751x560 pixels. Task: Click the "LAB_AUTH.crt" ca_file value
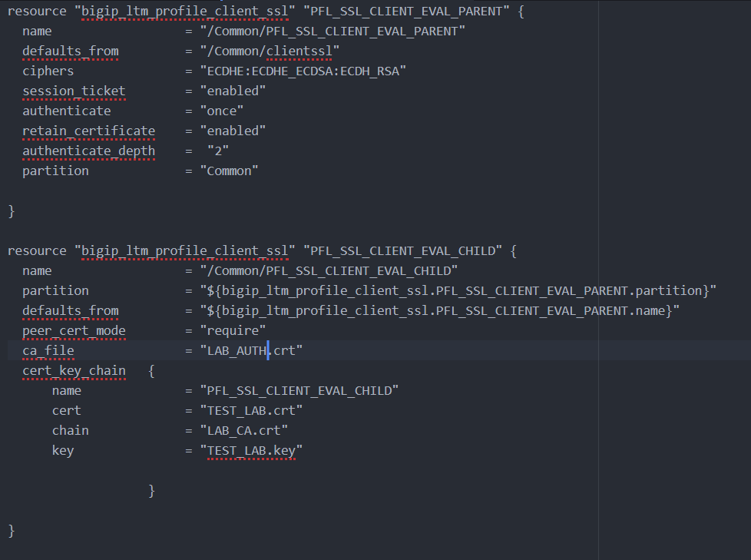click(x=251, y=350)
